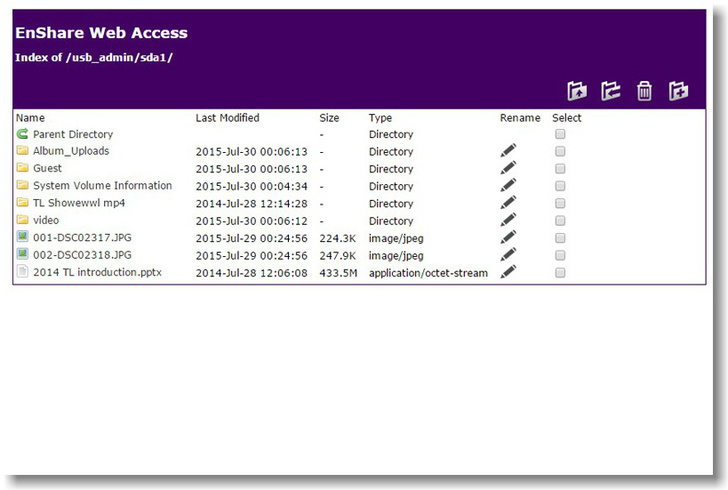Select the checkbox for System Volume Information

[560, 186]
